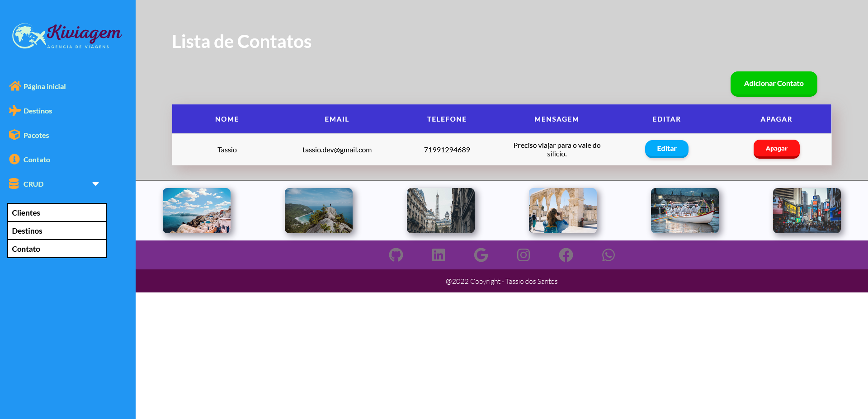Image resolution: width=868 pixels, height=419 pixels.
Task: Click Editar on Tassio's contact row
Action: click(x=666, y=149)
